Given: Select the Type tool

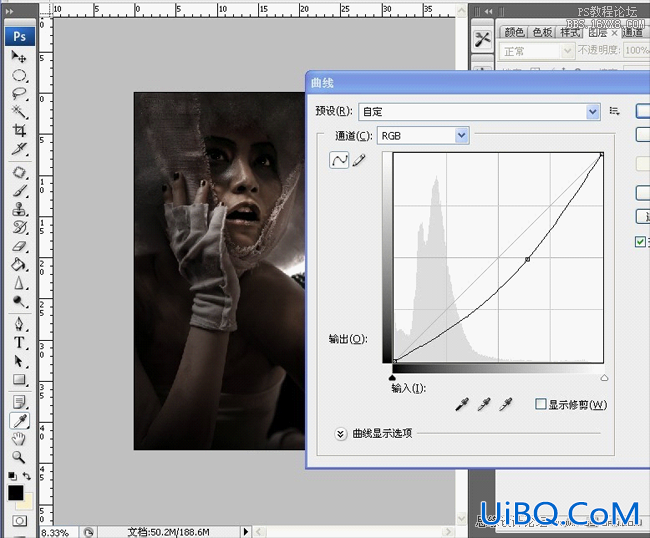Looking at the screenshot, I should point(19,343).
